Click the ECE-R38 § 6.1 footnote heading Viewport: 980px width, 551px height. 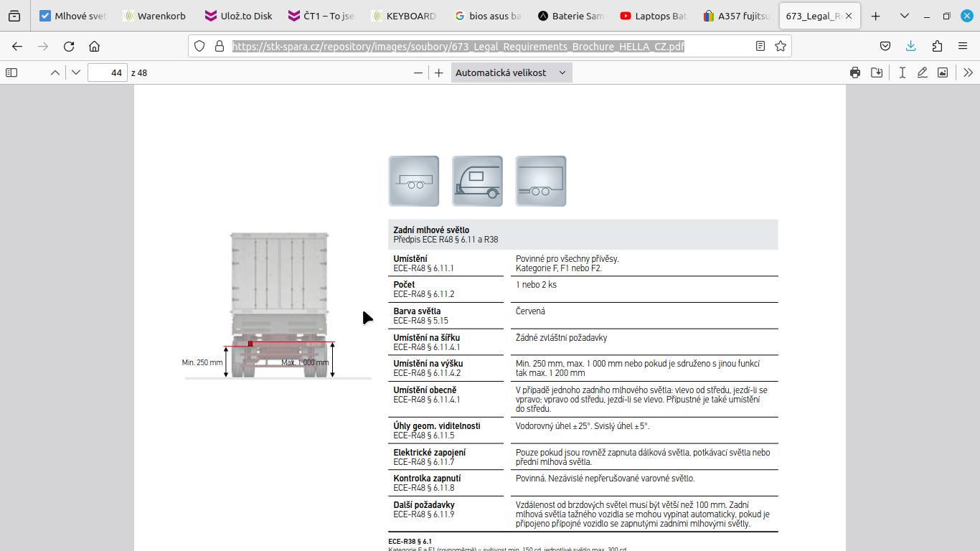410,542
